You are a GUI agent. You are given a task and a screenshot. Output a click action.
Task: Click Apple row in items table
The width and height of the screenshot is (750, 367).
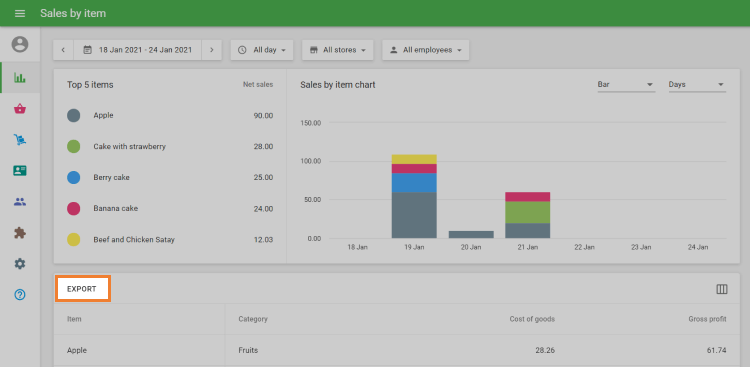[x=397, y=350]
